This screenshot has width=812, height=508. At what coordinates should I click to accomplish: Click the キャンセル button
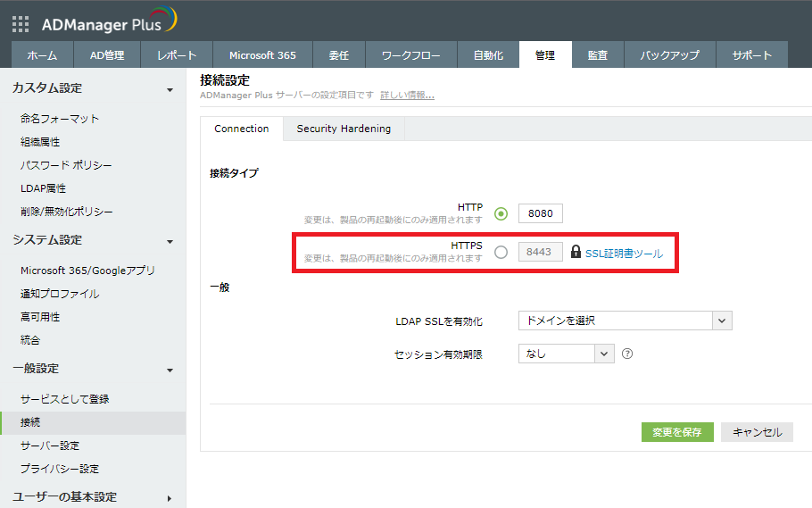point(757,432)
